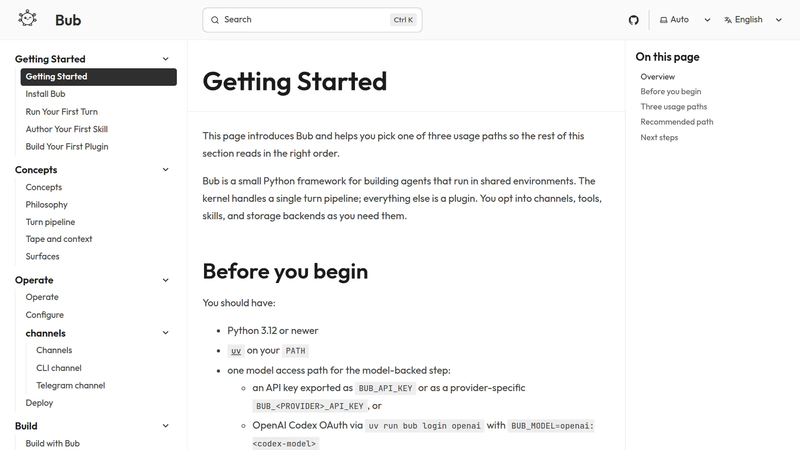Open the Auto theme dropdown
Screen dimensions: 800x450
[685, 20]
